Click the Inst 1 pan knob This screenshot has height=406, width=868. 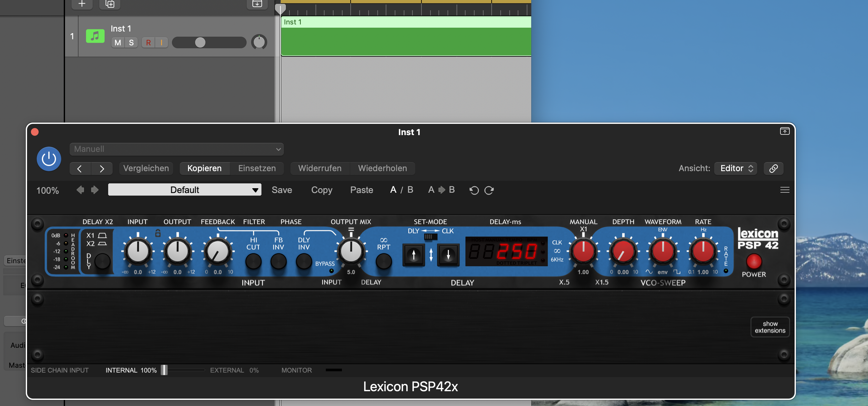[x=259, y=42]
